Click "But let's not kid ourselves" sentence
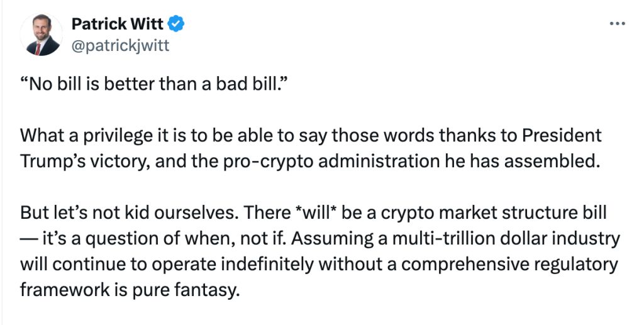Image resolution: width=644 pixels, height=325 pixels. point(130,213)
